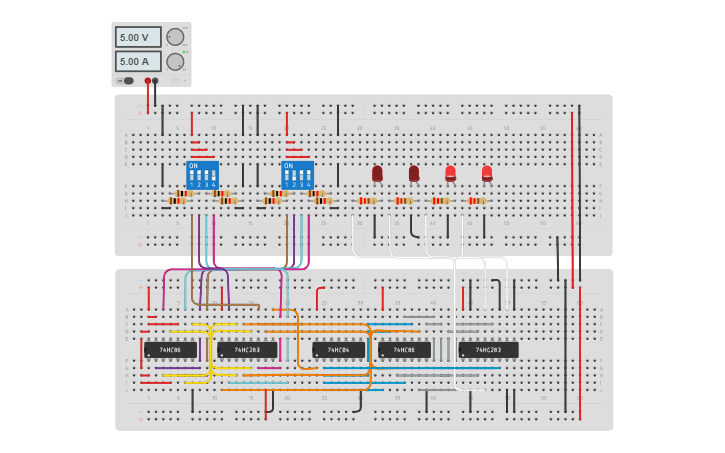Toggle the power supply on/off switch
Image resolution: width=725 pixels, height=453 pixels.
click(127, 81)
